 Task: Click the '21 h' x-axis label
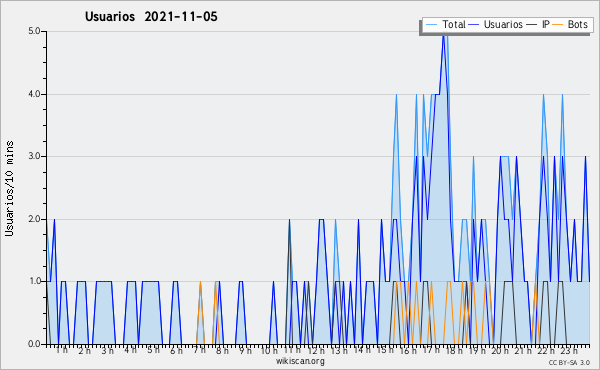point(523,350)
